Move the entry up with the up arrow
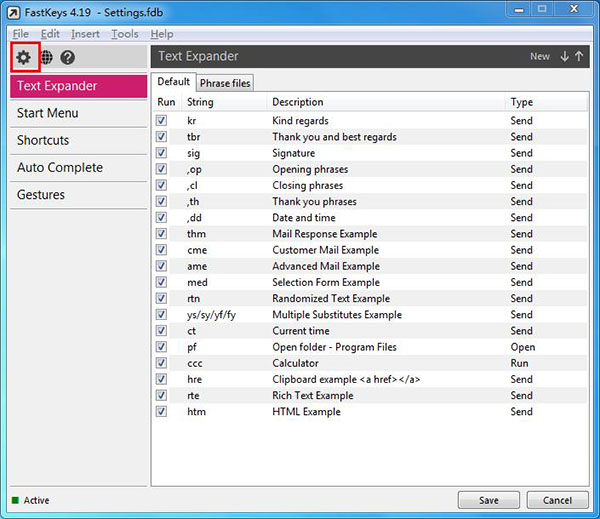Viewport: 600px width, 519px height. (x=579, y=57)
